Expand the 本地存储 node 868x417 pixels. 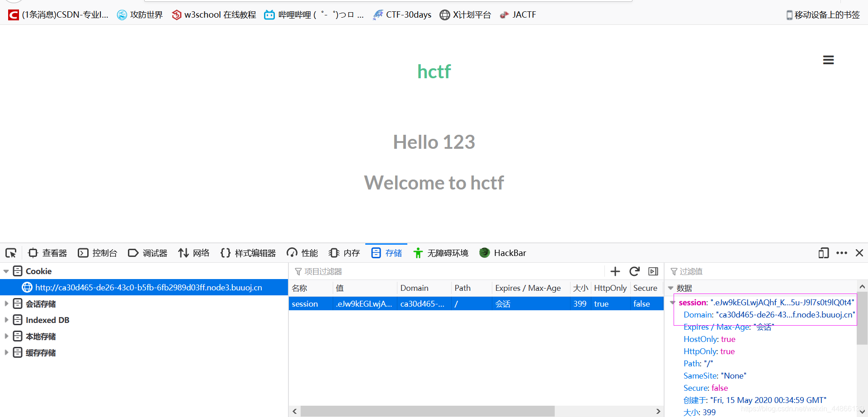coord(6,336)
